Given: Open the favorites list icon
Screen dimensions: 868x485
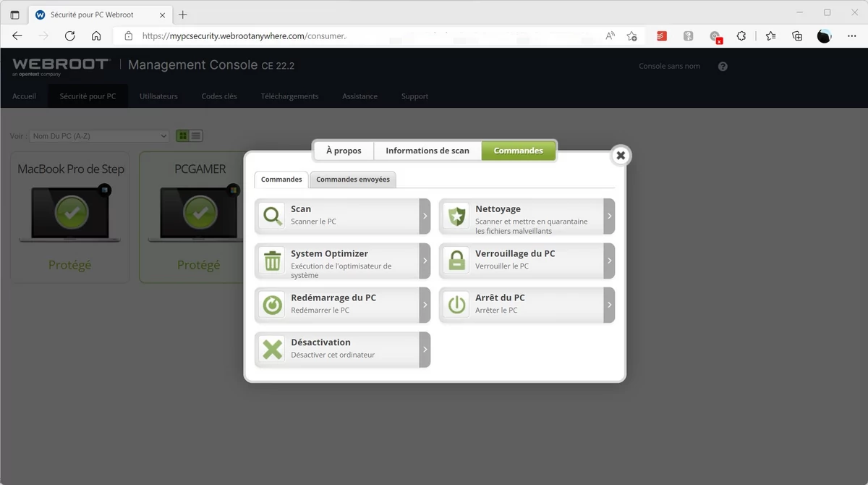Looking at the screenshot, I should pos(771,35).
